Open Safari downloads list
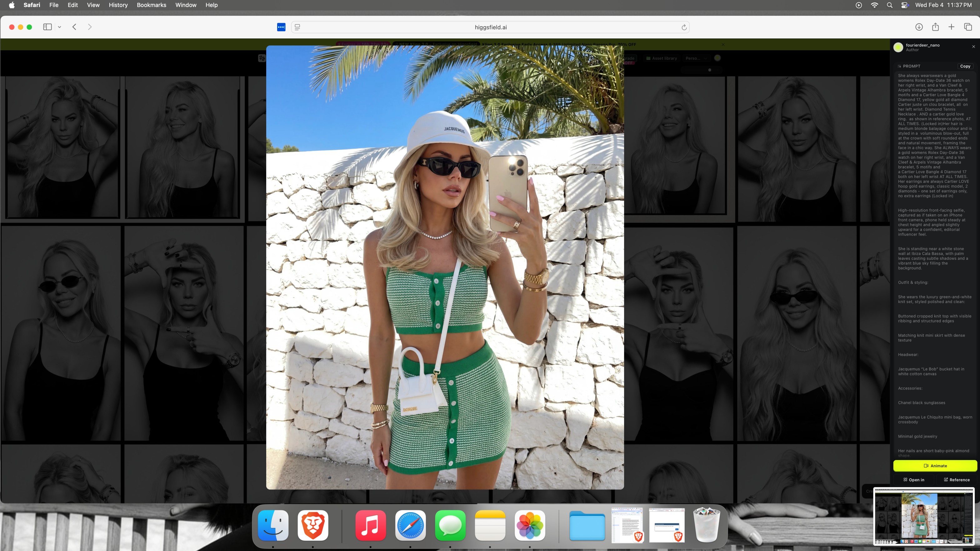Image resolution: width=980 pixels, height=551 pixels. coord(919,27)
